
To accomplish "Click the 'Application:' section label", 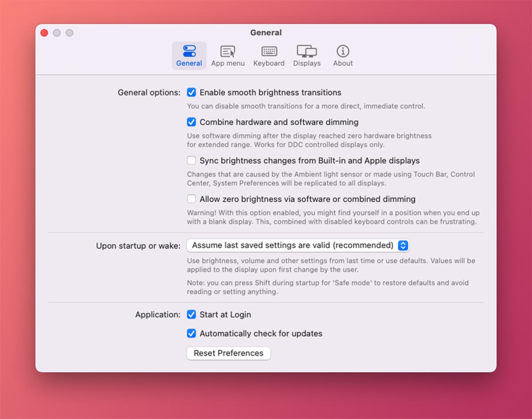I will click(x=158, y=315).
